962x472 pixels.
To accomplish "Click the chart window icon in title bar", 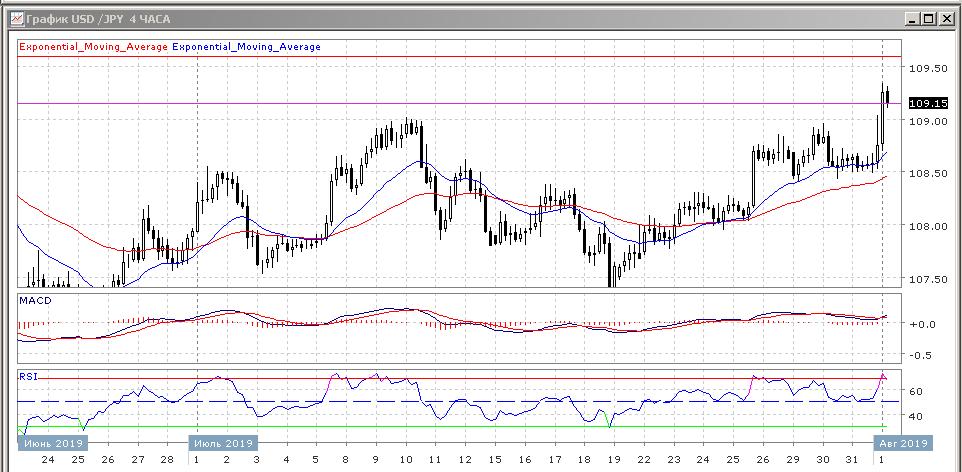I will click(x=17, y=19).
